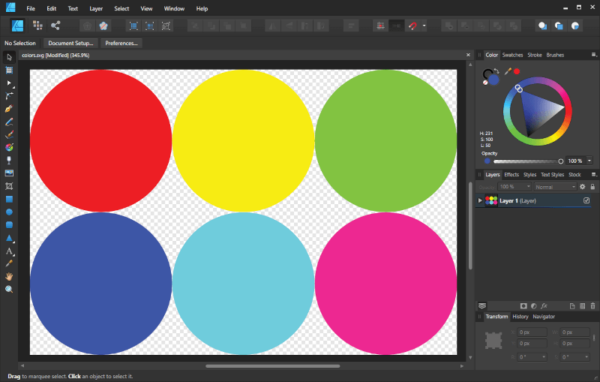Select the Pen tool

click(x=9, y=109)
